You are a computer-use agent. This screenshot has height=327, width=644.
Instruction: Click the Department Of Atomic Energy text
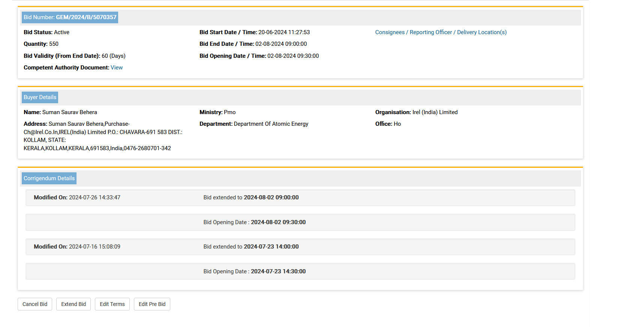(271, 124)
